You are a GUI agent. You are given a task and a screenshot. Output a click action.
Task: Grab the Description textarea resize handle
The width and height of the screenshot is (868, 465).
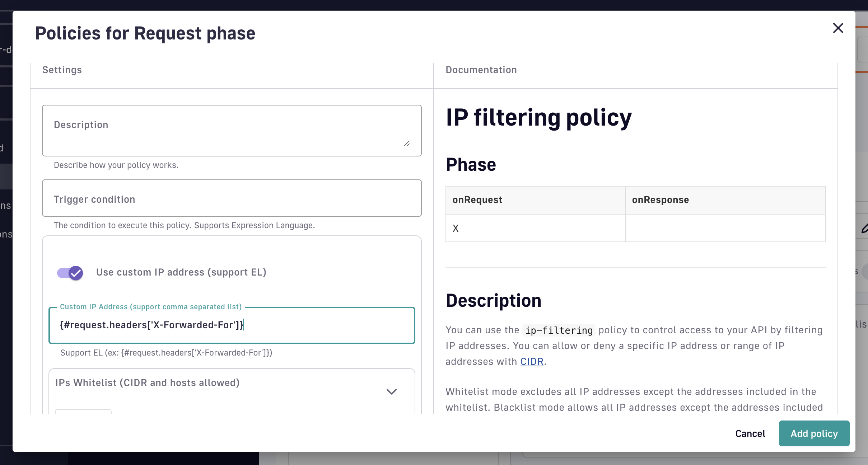407,144
